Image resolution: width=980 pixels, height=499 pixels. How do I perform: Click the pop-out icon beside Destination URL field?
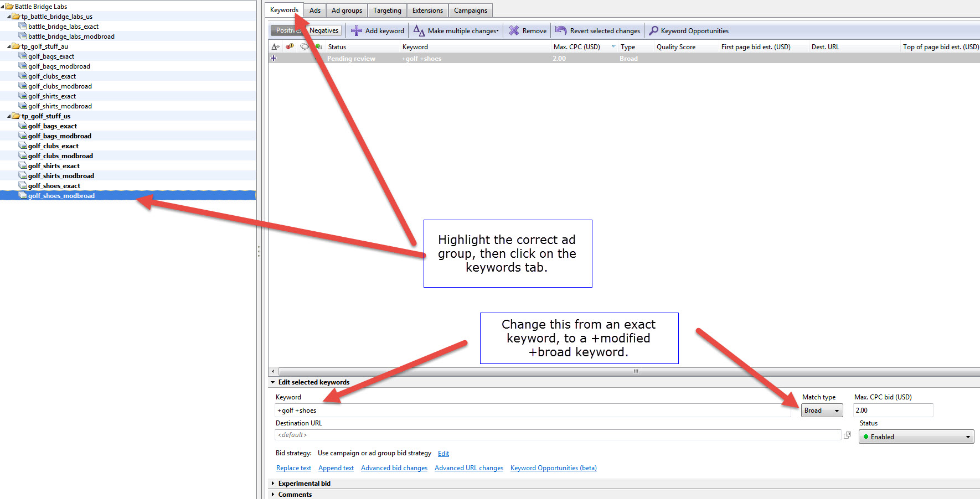point(847,435)
